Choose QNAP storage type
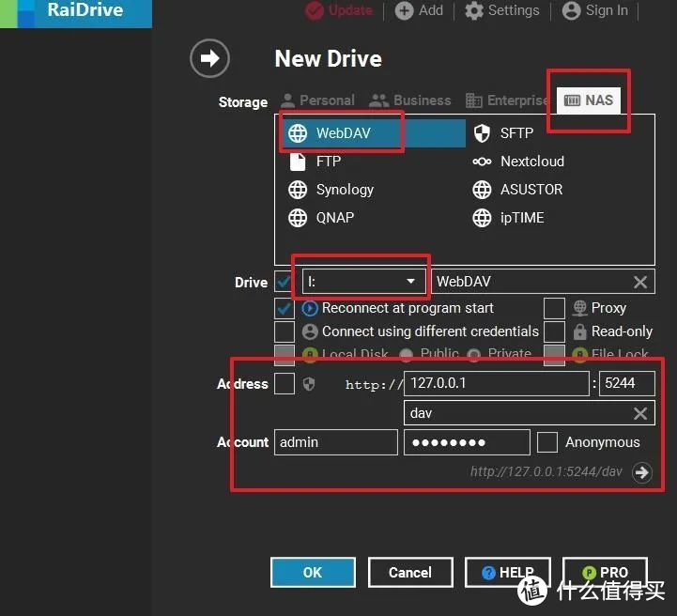Screen dimensions: 677x616 pos(321,218)
